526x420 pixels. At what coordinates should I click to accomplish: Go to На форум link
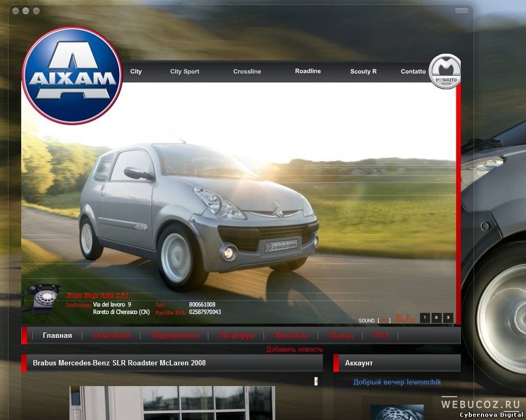pyautogui.click(x=237, y=336)
